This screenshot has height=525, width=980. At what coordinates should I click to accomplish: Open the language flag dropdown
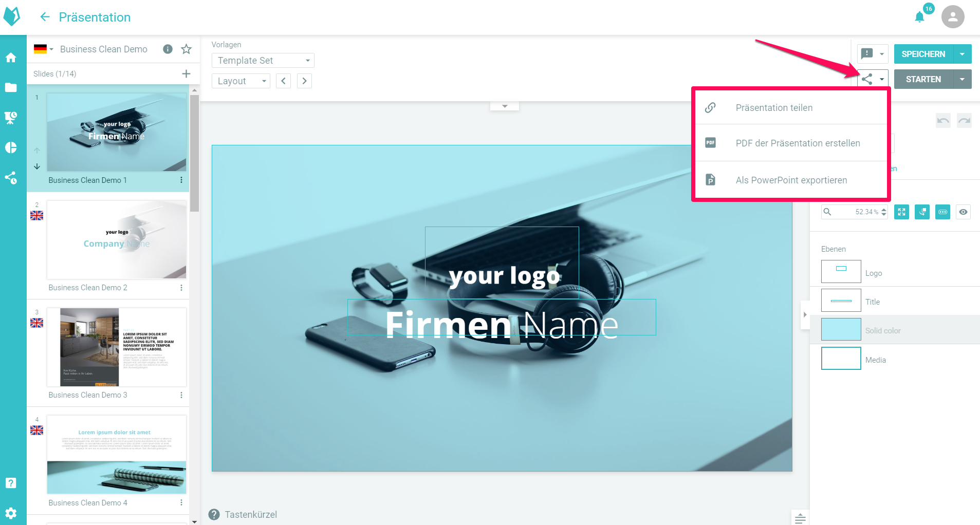coord(44,49)
